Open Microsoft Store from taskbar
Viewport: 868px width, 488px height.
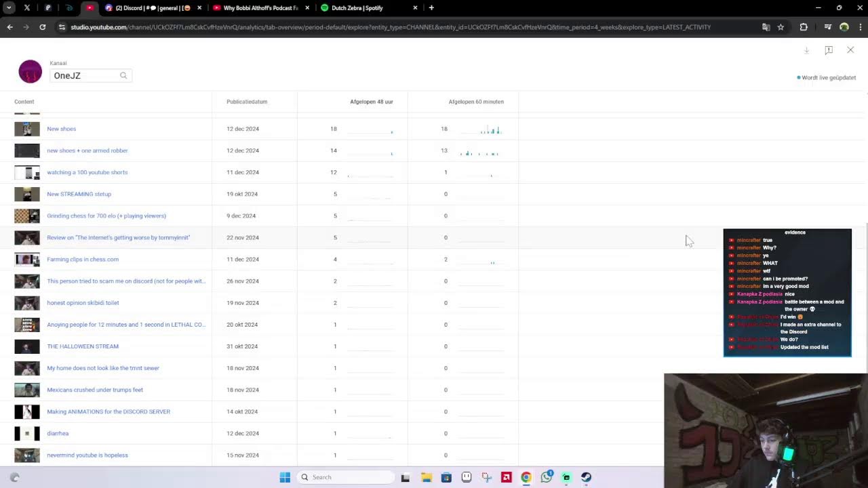(x=446, y=477)
